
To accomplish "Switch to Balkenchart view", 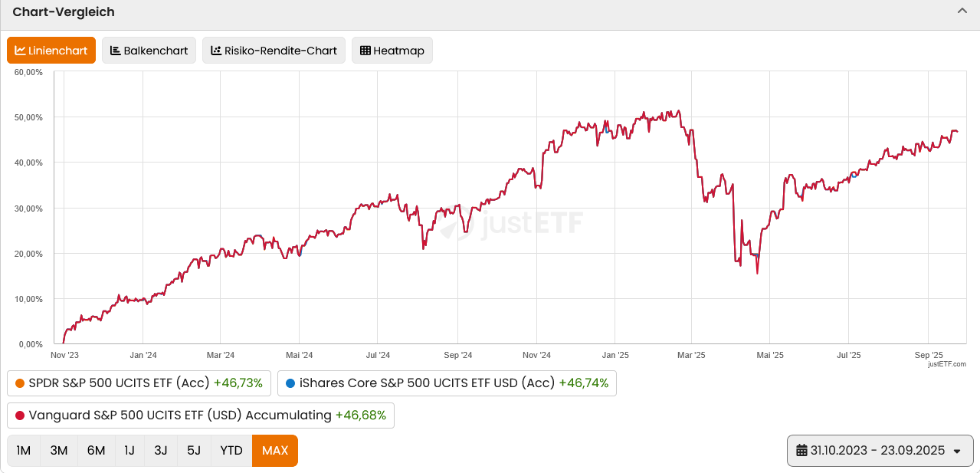I will tap(149, 51).
